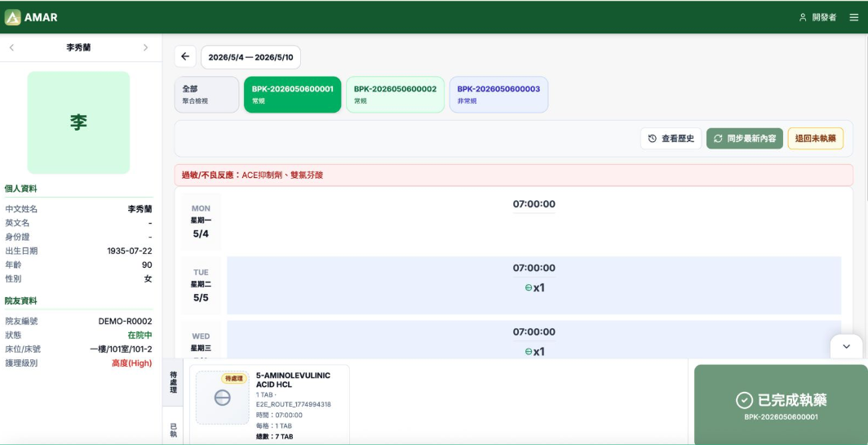Select the 全部 聚合檢視 tab
The height and width of the screenshot is (445, 868).
[x=206, y=94]
